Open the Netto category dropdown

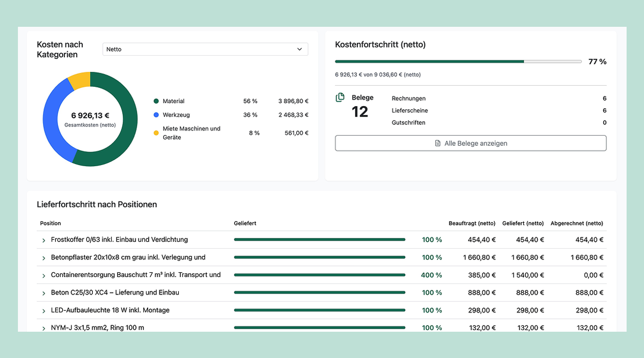(205, 49)
